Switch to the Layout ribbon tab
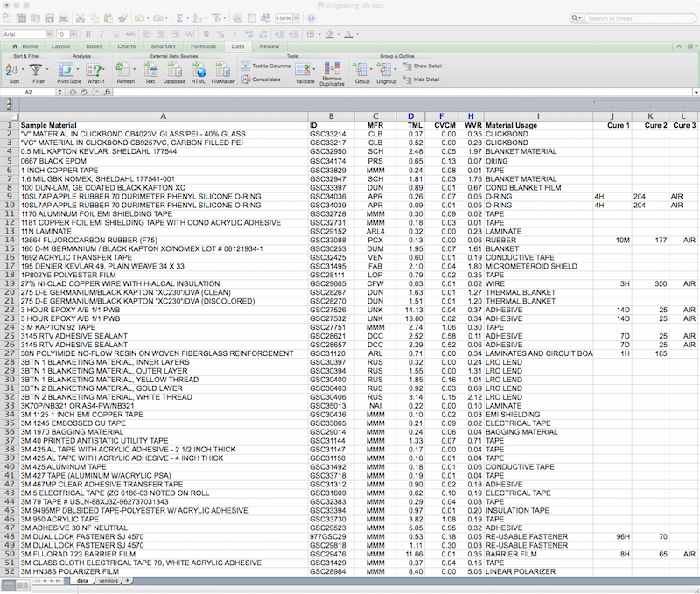The width and height of the screenshot is (700, 594). click(x=60, y=46)
